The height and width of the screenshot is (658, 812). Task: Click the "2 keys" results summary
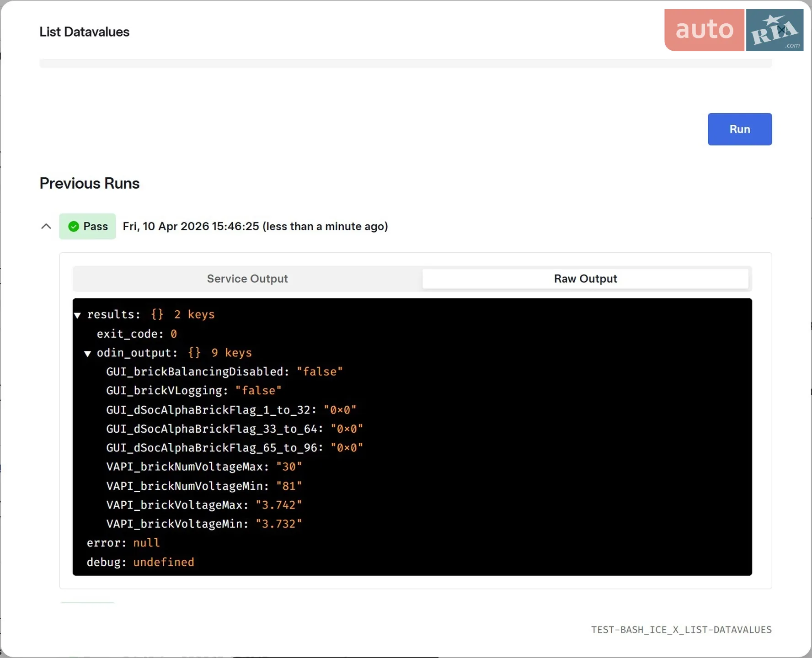point(194,315)
